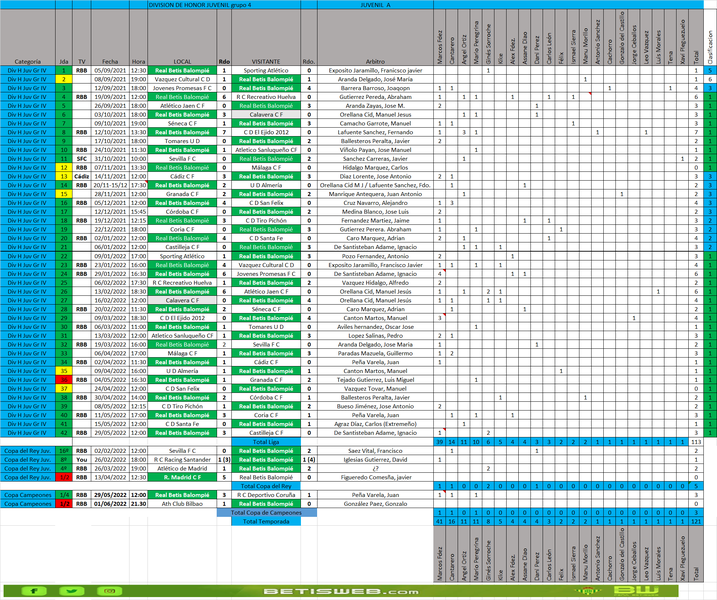The image size is (717, 600).
Task: Select the Sevilla F C local cell dated 31/10/2021
Action: 182,159
